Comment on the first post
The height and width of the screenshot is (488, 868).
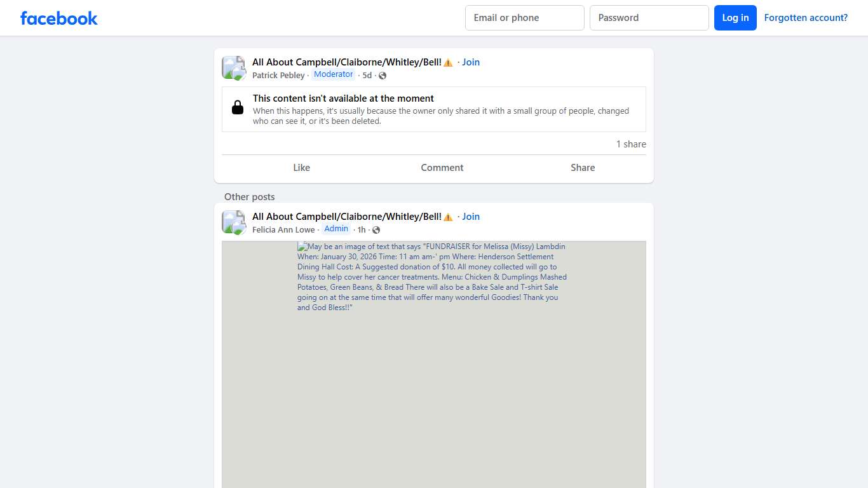pyautogui.click(x=442, y=168)
